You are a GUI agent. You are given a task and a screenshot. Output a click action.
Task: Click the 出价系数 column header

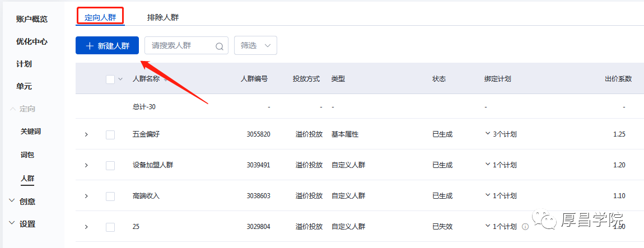pyautogui.click(x=618, y=79)
